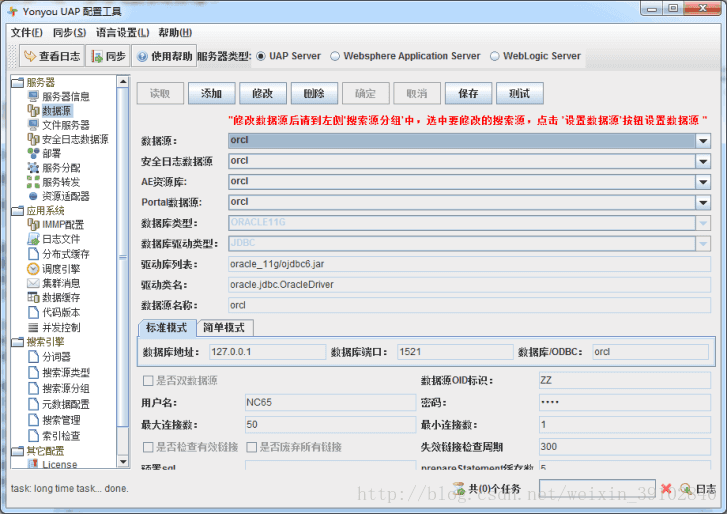Click the 保存 button
The width and height of the screenshot is (728, 514).
(468, 93)
